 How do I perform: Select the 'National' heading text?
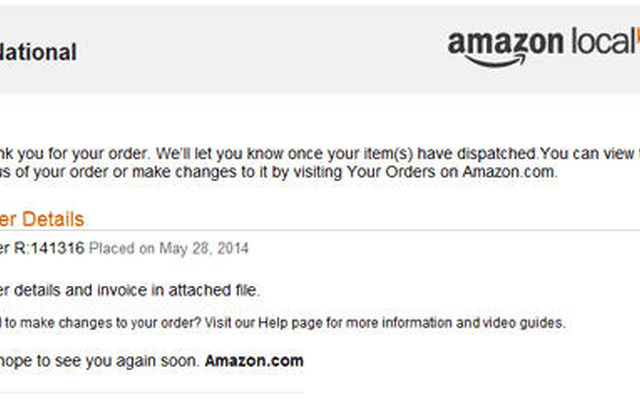(38, 52)
